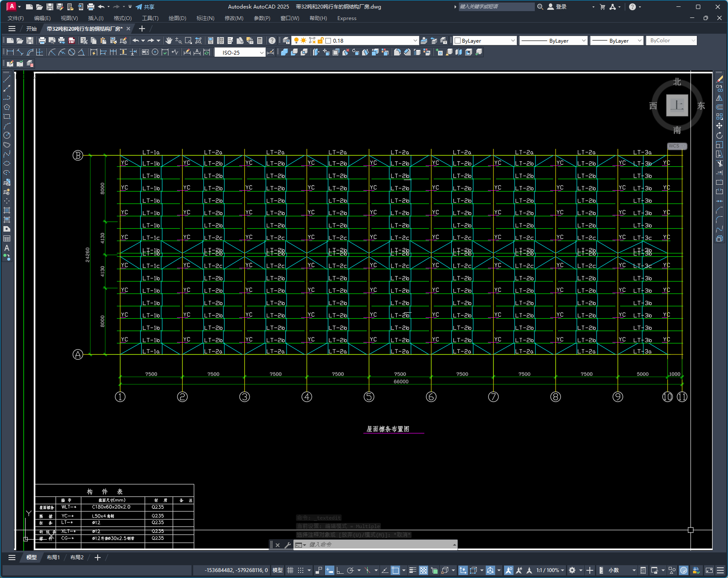Click the WCS button under the ViewCube

pyautogui.click(x=676, y=146)
